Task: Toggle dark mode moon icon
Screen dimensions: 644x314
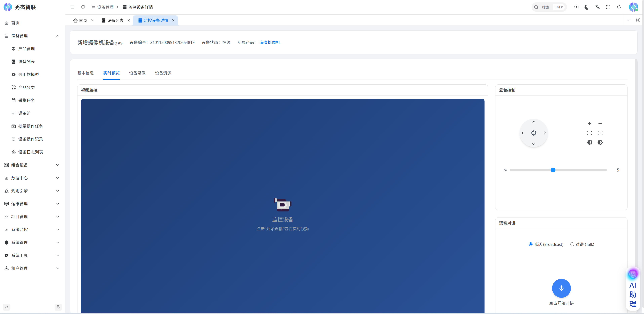Action: click(x=587, y=7)
